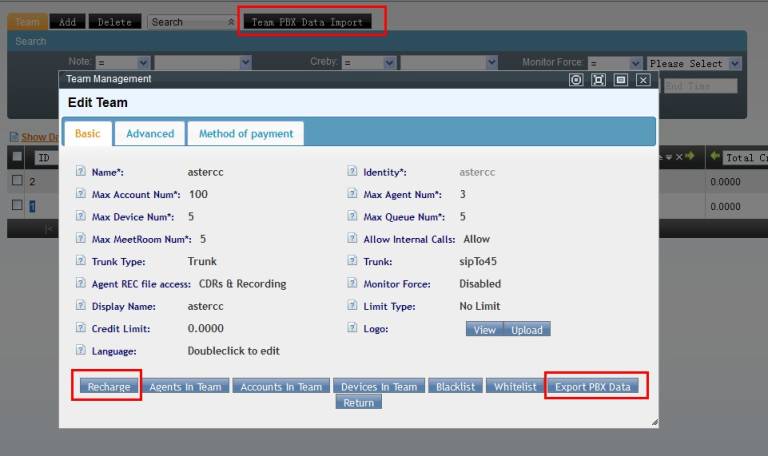The width and height of the screenshot is (768, 456).
Task: Switch to the Advanced tab
Action: click(150, 133)
